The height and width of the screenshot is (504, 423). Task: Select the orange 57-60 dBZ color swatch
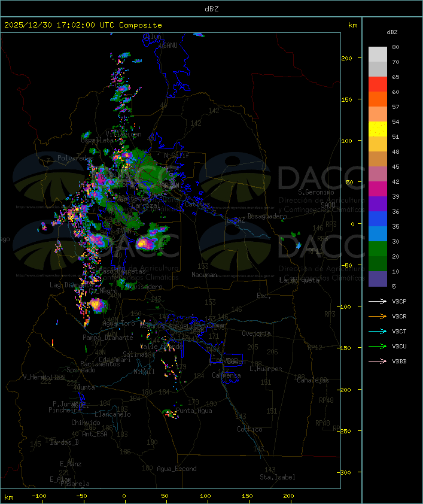point(378,99)
